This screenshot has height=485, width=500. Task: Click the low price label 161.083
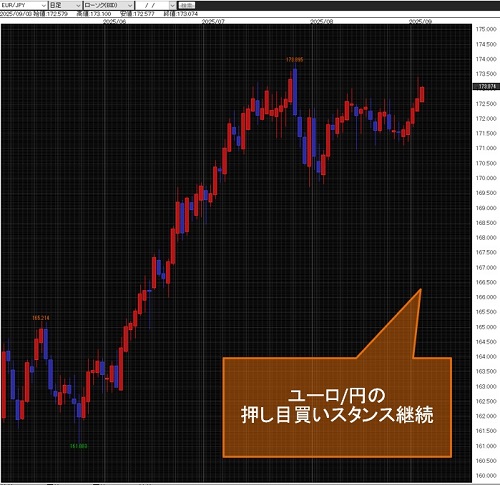click(79, 446)
